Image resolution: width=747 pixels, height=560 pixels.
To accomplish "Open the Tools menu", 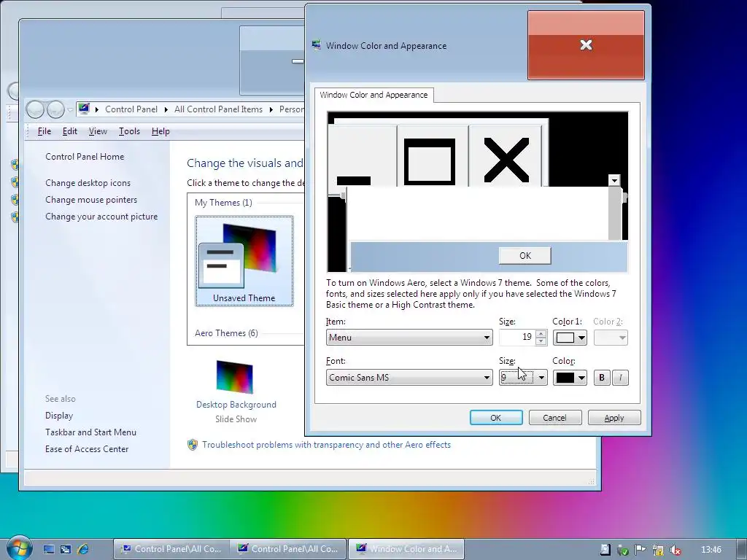I will 129,131.
